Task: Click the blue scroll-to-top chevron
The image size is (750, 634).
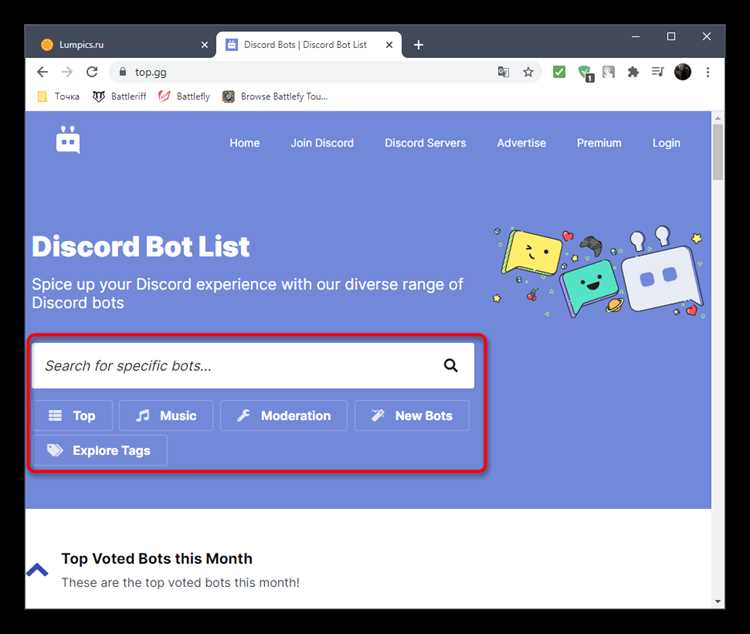Action: pos(37,569)
